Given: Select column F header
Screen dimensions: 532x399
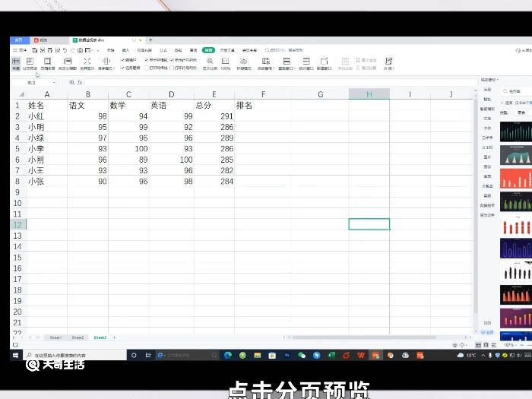Looking at the screenshot, I should pos(263,94).
